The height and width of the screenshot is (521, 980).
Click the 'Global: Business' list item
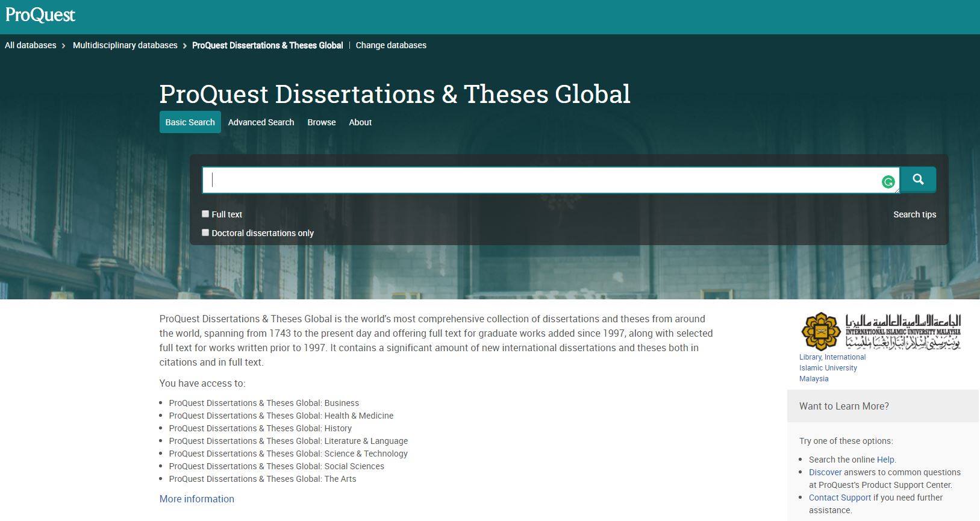(264, 403)
